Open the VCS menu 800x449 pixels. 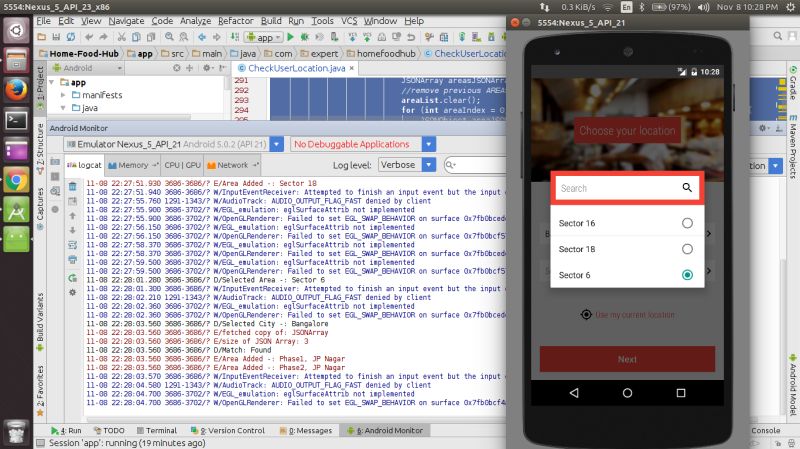click(349, 21)
